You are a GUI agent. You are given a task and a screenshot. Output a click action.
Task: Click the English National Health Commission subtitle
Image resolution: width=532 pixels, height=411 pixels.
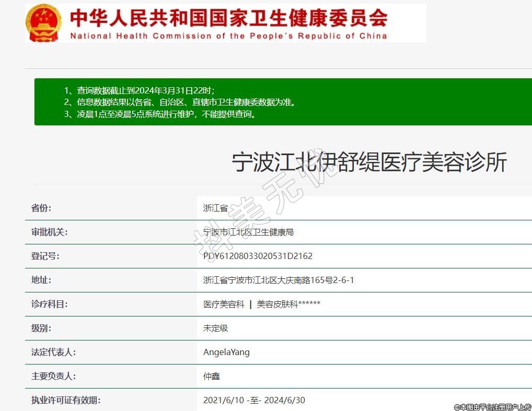point(228,36)
